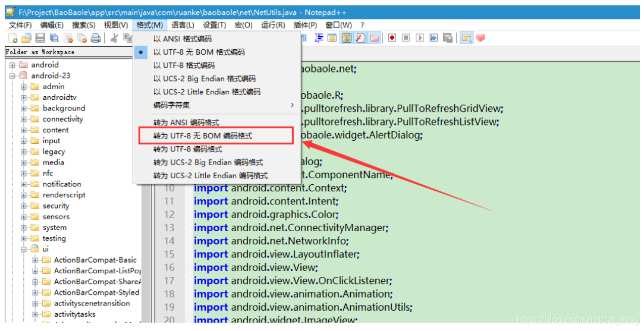Collapse the ui folder node
The height and width of the screenshot is (331, 644).
[24, 249]
